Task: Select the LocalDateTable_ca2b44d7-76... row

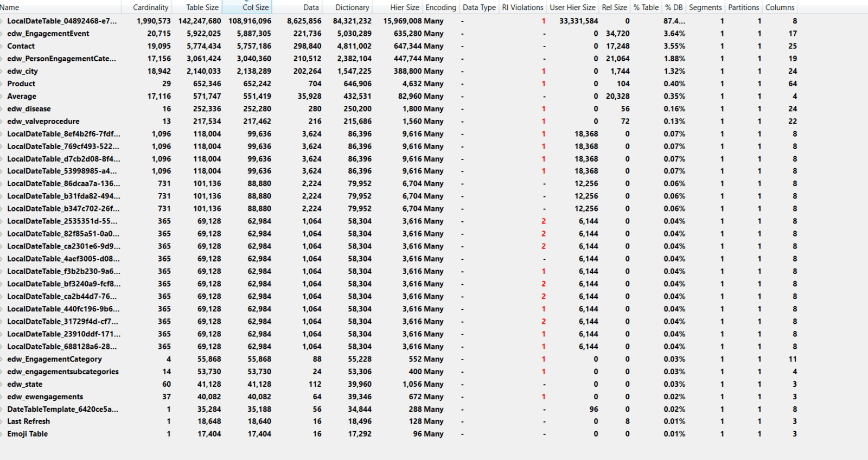Action: (399, 296)
